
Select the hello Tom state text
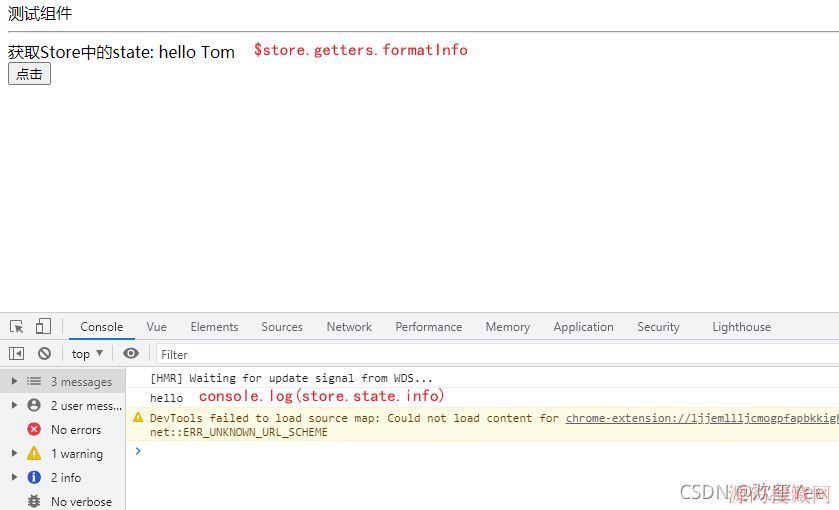[197, 52]
